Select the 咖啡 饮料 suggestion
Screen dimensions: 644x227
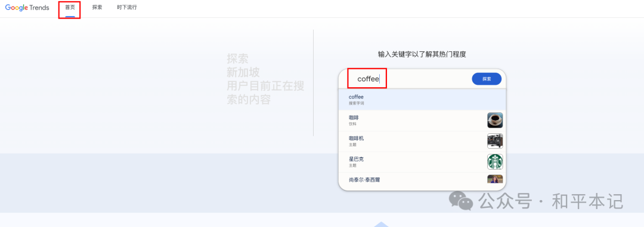pos(422,121)
